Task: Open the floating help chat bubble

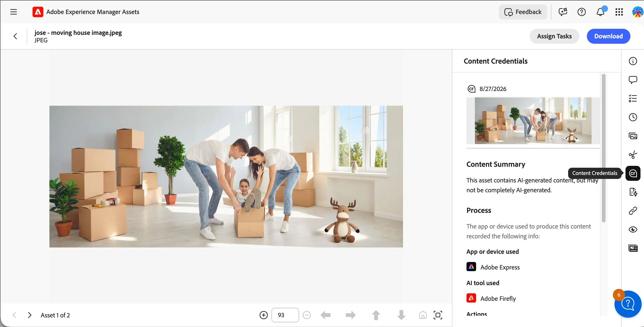Action: point(628,304)
